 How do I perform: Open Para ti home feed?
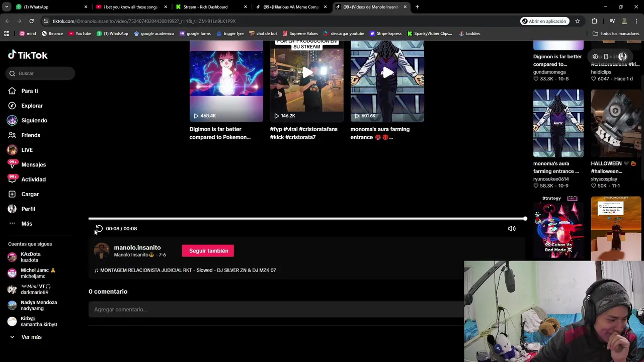click(x=23, y=91)
